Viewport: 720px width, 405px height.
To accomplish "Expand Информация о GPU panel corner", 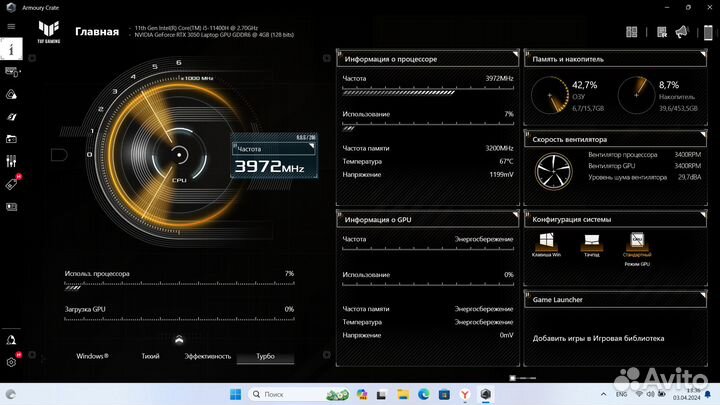I will 515,214.
